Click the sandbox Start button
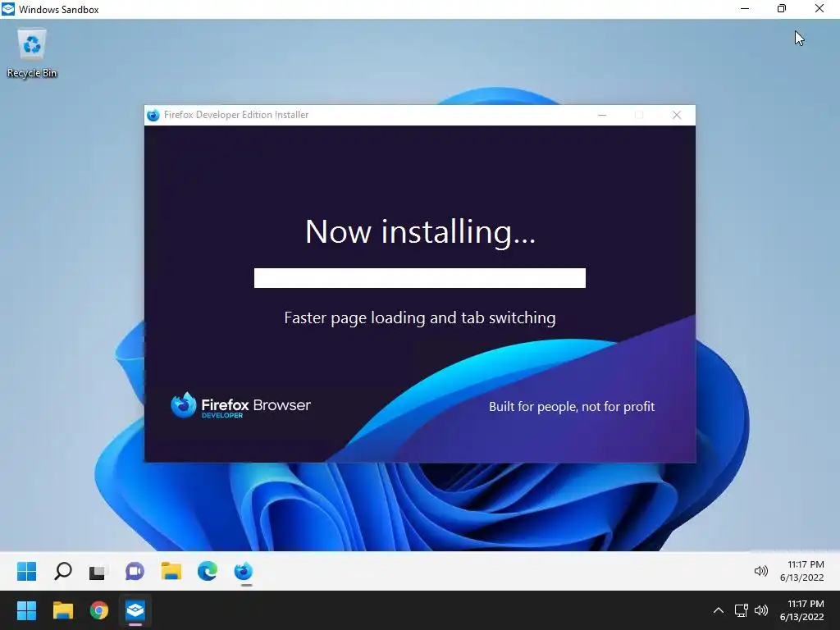The height and width of the screenshot is (630, 840). (27, 571)
